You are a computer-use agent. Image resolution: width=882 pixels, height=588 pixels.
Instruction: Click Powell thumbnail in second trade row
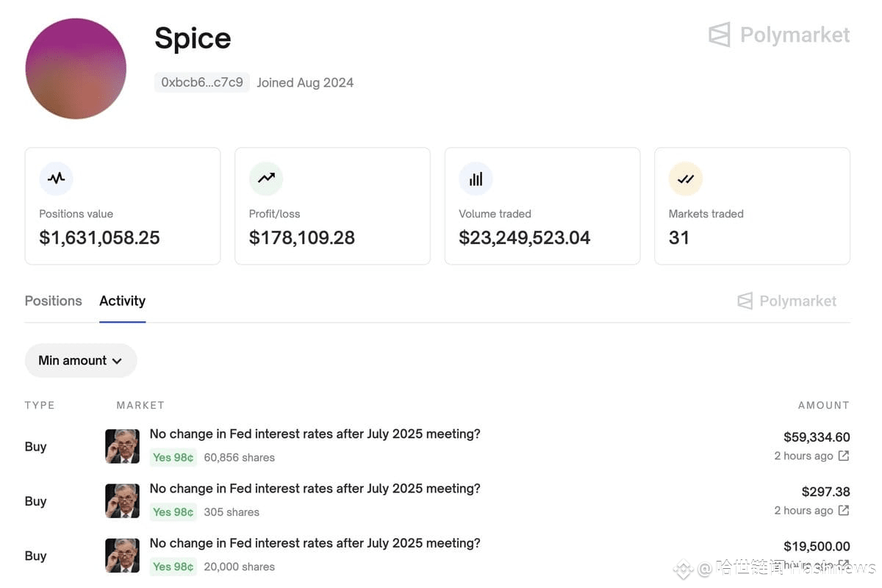coord(122,501)
